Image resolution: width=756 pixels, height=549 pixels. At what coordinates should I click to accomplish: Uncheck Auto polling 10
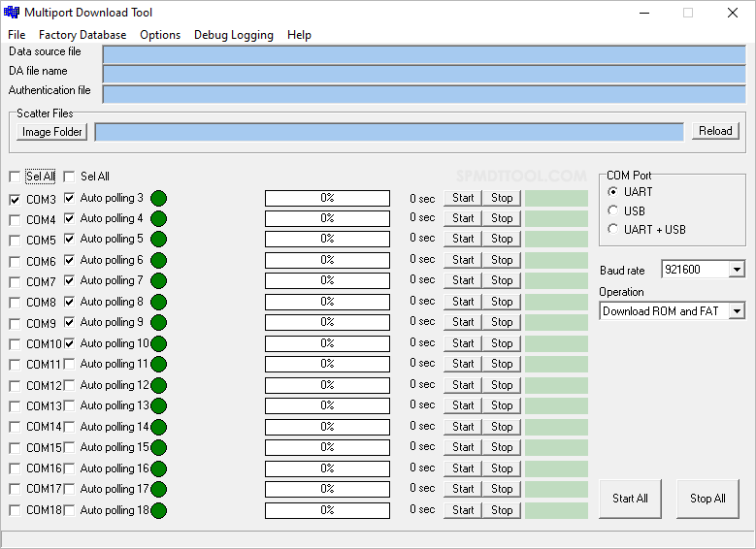(x=70, y=343)
